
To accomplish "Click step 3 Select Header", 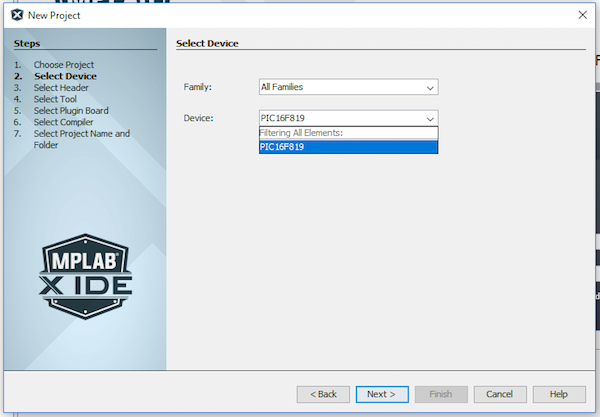I will tap(62, 88).
